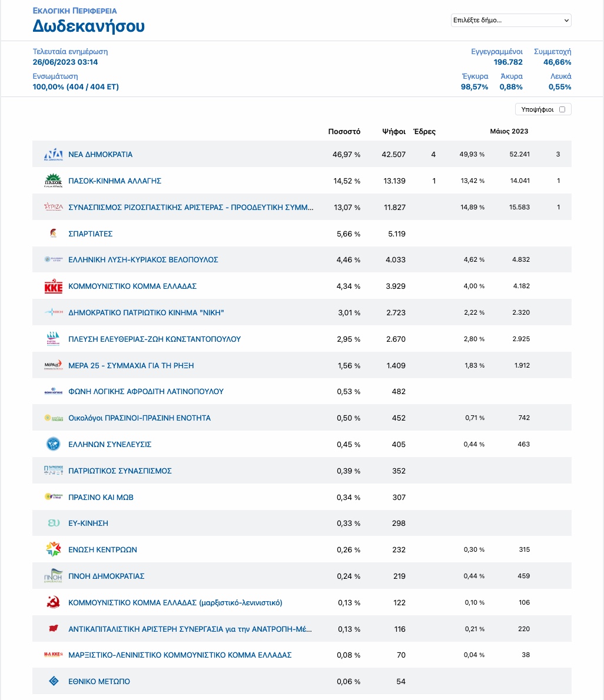Image resolution: width=604 pixels, height=700 pixels.
Task: Open the ΕΛΛΗΝΩΝ ΣΥΝΕΛΕΥΣΙΣ link
Action: click(x=110, y=444)
